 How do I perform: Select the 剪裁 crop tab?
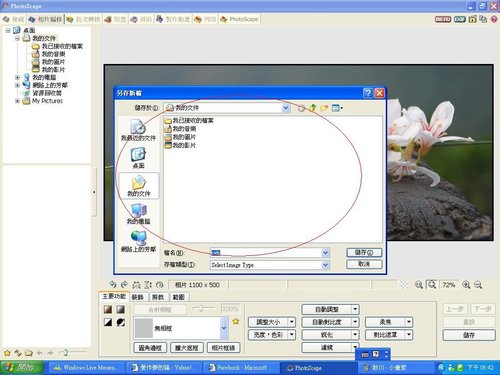click(x=158, y=297)
